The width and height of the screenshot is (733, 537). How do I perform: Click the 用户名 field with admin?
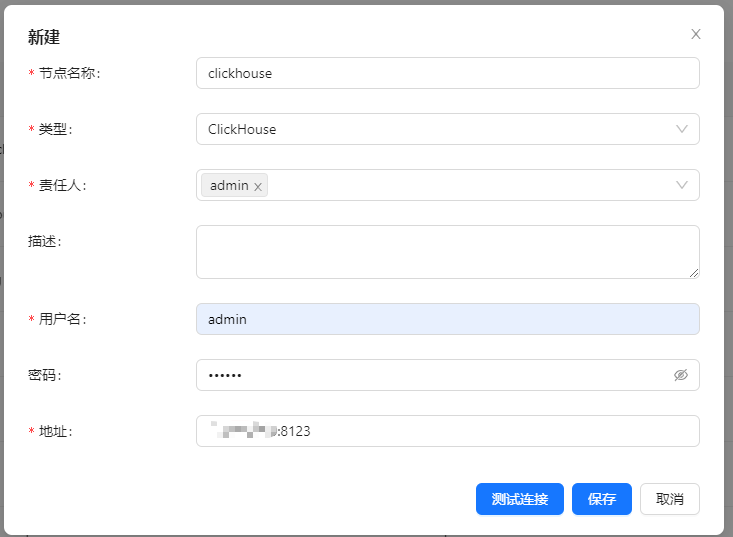point(447,319)
